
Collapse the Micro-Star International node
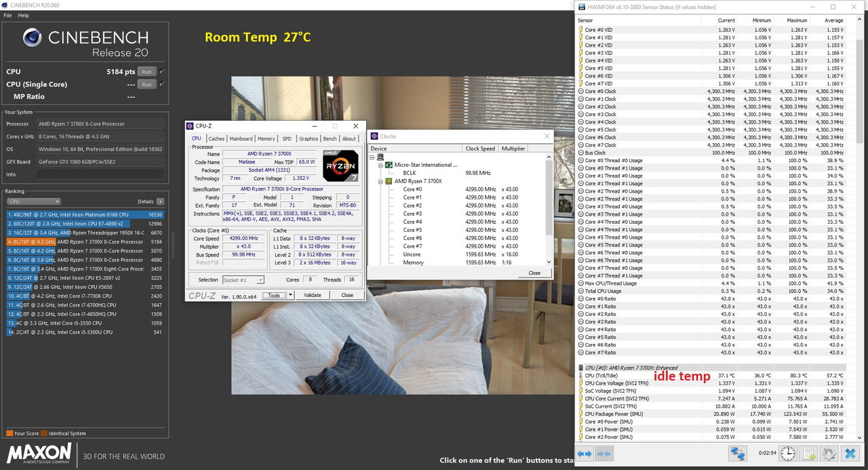click(380, 165)
